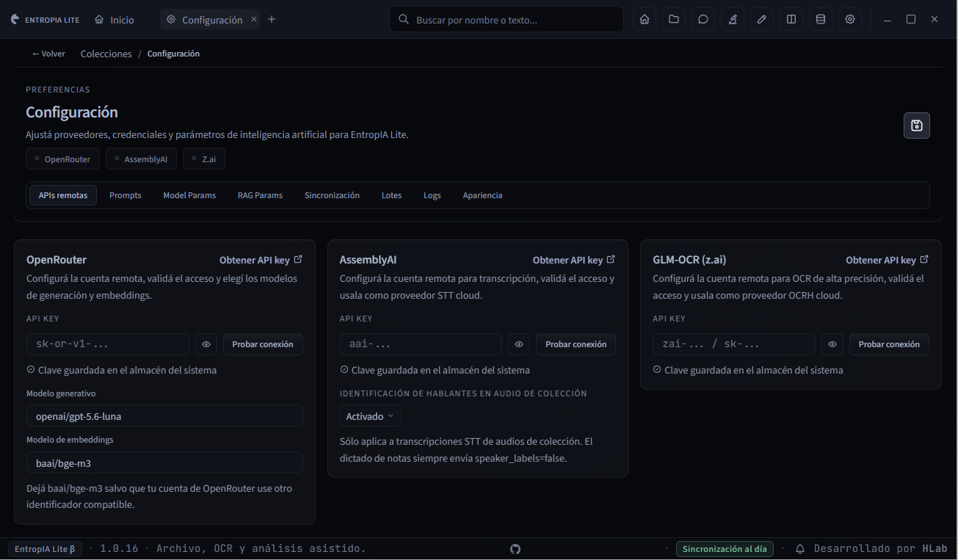Open the settings gear icon in toolbar
958x560 pixels.
point(850,20)
